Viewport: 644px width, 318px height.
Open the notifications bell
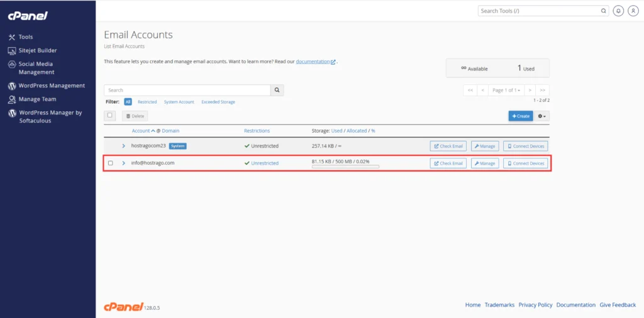pos(618,11)
